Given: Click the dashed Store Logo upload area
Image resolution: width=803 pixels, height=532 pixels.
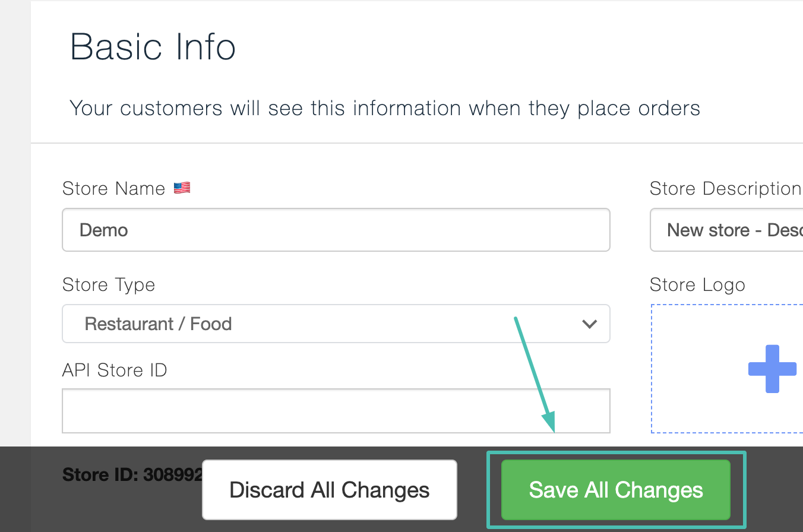Looking at the screenshot, I should tap(727, 369).
